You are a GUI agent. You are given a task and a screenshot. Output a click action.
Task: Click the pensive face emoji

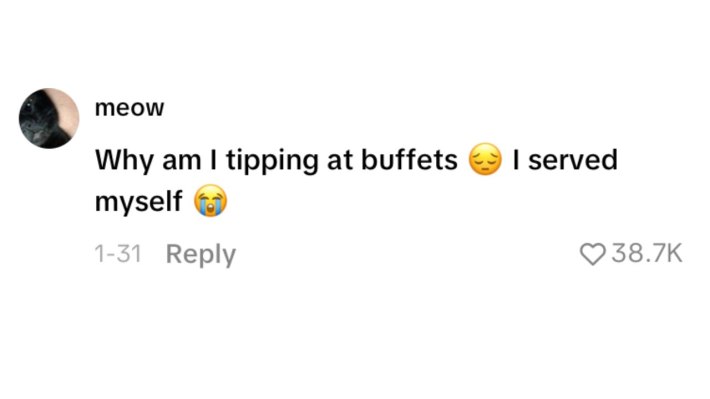pyautogui.click(x=485, y=159)
